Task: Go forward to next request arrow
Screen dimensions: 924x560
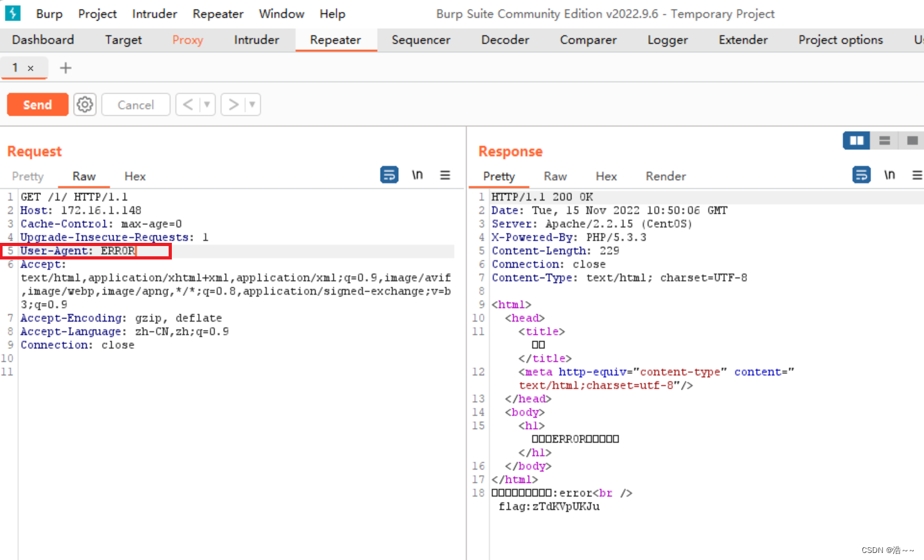Action: tap(233, 104)
